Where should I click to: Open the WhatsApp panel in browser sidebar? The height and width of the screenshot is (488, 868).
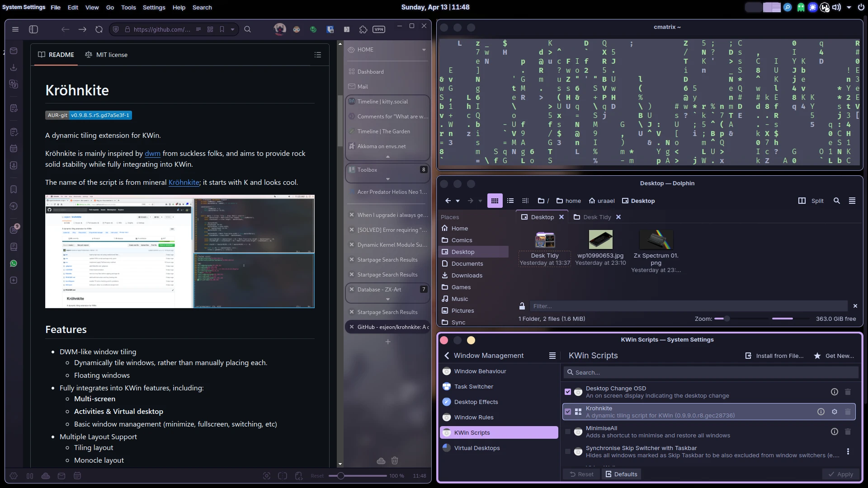[14, 263]
